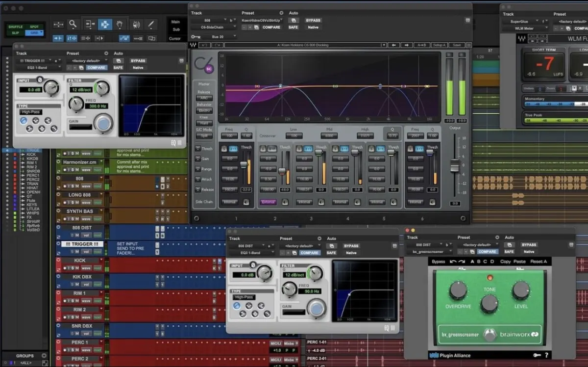Click the Waves redo arrow in C6
Image resolution: width=588 pixels, height=367 pixels.
point(217,45)
